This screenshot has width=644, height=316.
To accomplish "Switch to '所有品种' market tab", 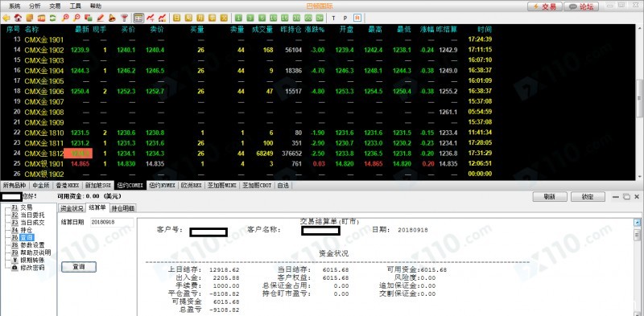I will coord(14,185).
